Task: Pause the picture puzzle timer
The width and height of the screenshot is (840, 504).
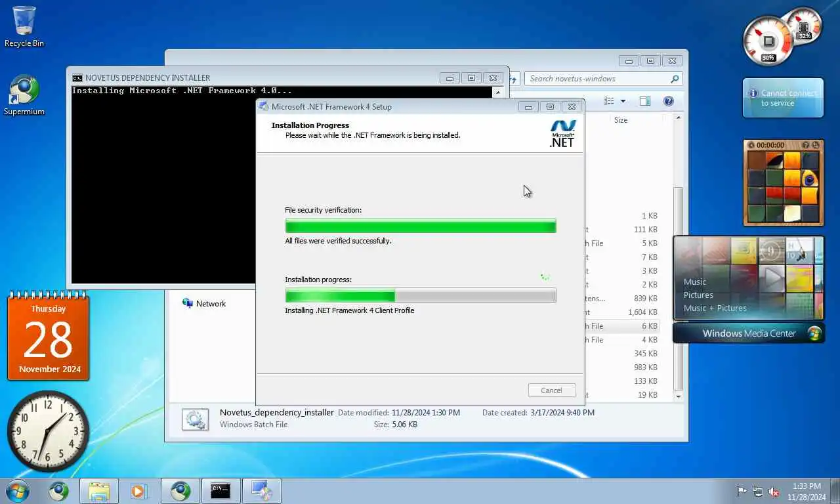Action: click(x=751, y=145)
